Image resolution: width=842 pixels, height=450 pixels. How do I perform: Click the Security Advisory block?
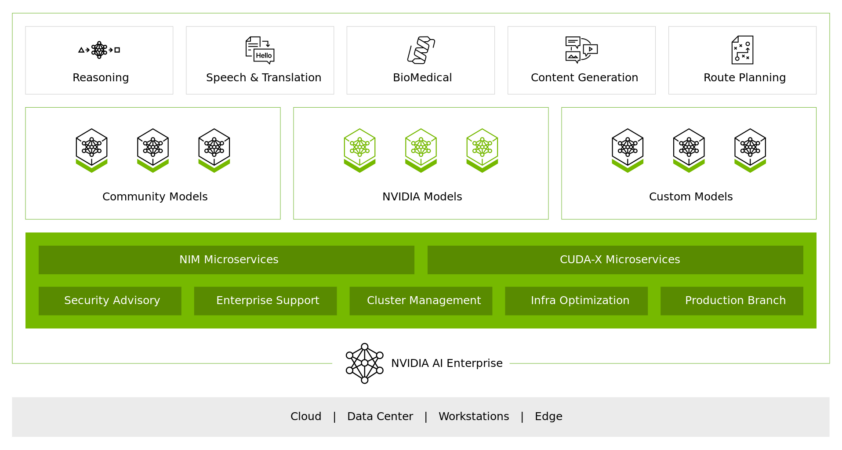click(x=110, y=301)
